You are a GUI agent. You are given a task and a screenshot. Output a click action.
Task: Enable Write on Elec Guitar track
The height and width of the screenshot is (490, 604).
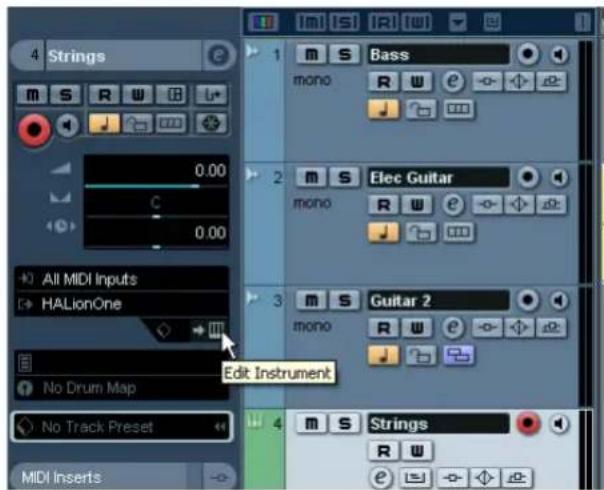(417, 205)
